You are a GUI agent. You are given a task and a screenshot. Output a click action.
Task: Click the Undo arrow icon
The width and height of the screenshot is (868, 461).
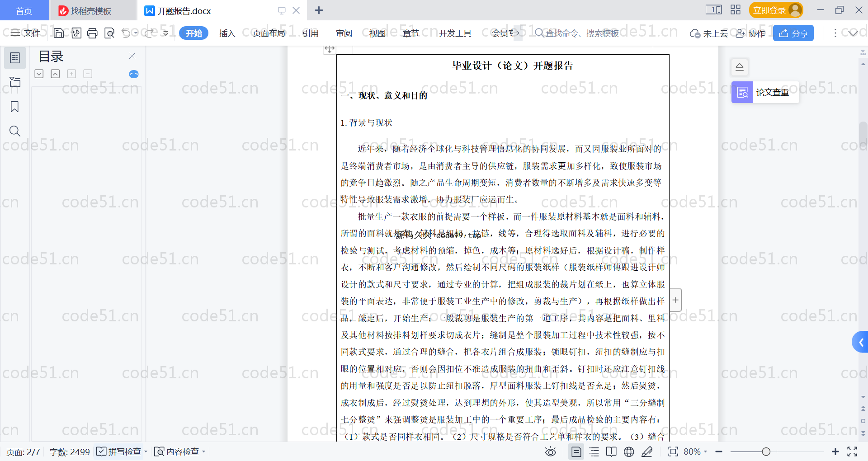126,33
